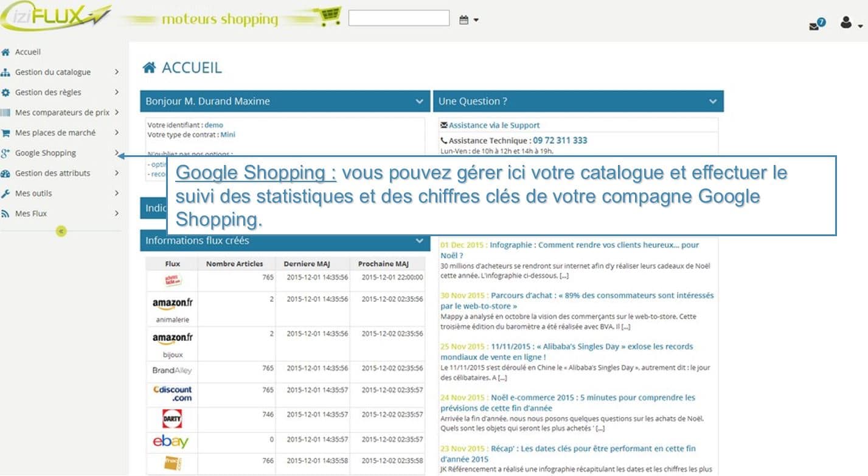The width and height of the screenshot is (868, 476).
Task: Open the Infographie clients heureux Noël article
Action: tap(569, 250)
